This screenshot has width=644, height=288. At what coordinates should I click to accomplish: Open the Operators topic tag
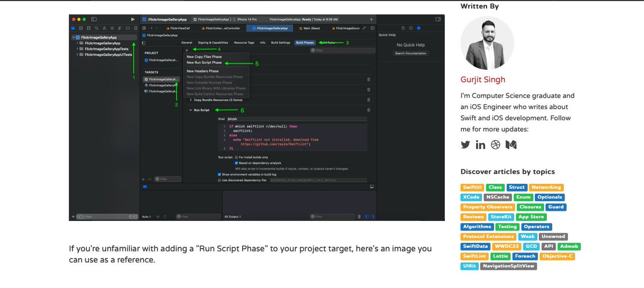537,227
